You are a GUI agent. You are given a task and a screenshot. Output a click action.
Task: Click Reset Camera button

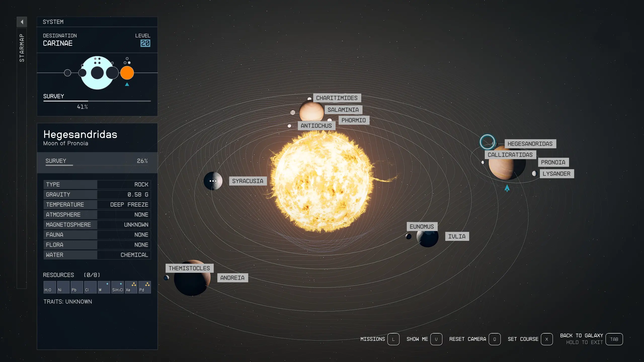coord(495,339)
